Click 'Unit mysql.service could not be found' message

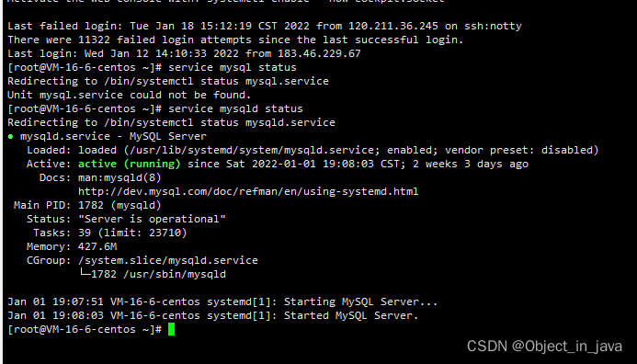pyautogui.click(x=130, y=95)
